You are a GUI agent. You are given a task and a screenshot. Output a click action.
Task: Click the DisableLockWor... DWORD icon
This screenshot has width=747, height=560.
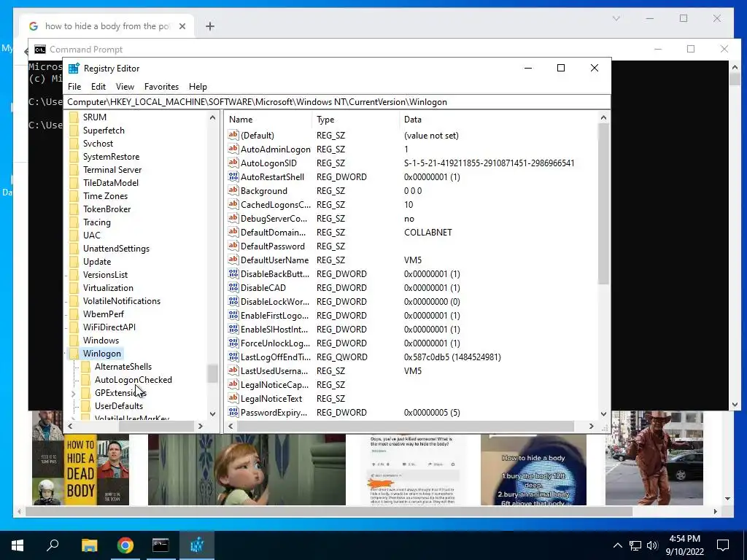pos(233,301)
